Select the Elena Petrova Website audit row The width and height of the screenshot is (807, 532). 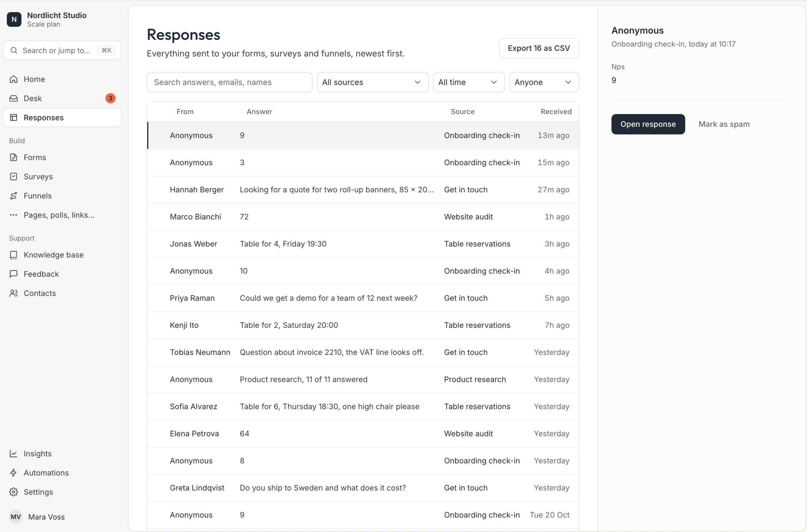coord(363,434)
